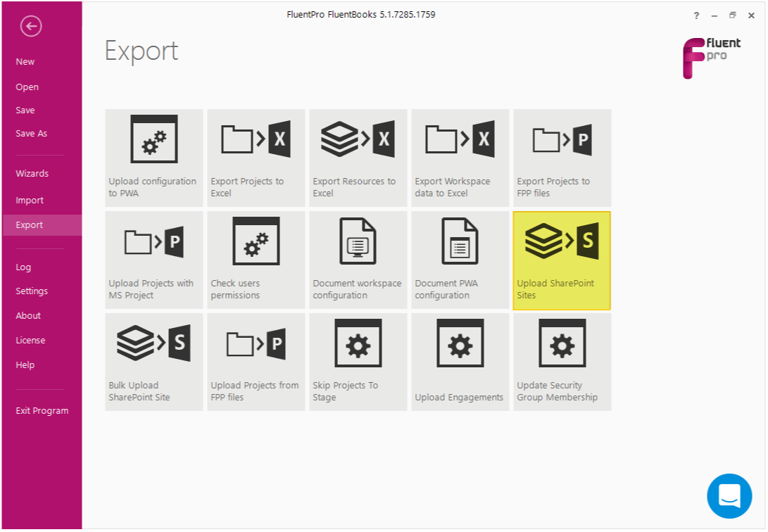Select Save As in the sidebar
Screen dimensions: 768x532
[x=32, y=133]
